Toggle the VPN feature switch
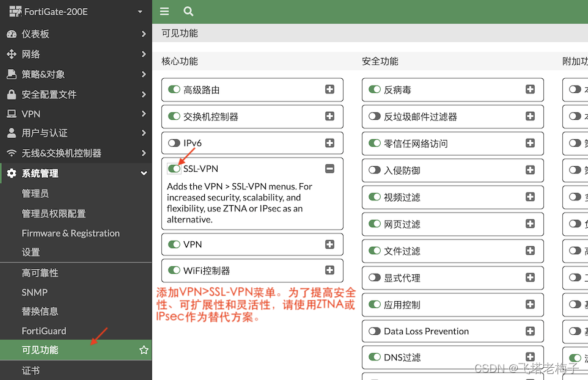Screen dimensions: 588x380 point(174,244)
